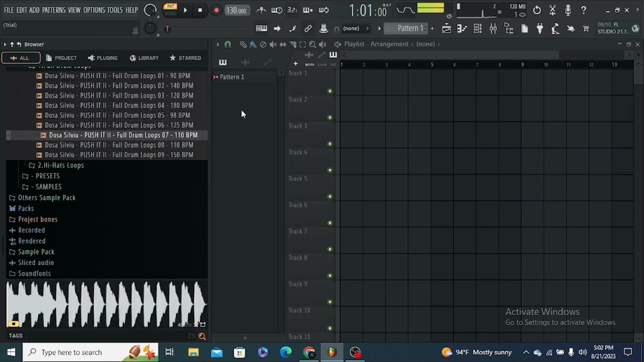Open the File menu

pos(9,10)
